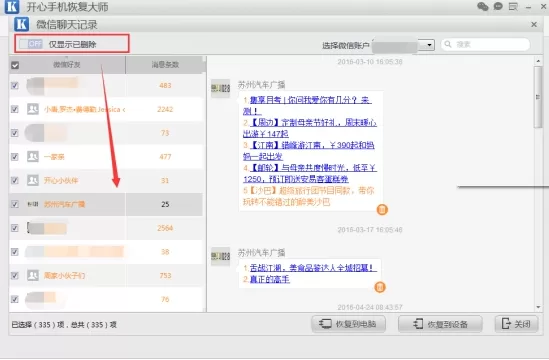
Task: Click 苏州汽车广播 avatar icon in friend list
Action: pos(33,204)
